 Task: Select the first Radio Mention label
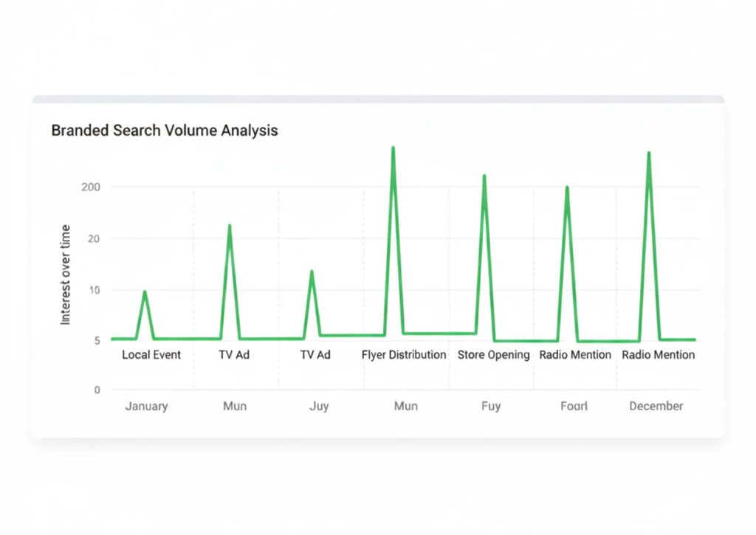[574, 355]
